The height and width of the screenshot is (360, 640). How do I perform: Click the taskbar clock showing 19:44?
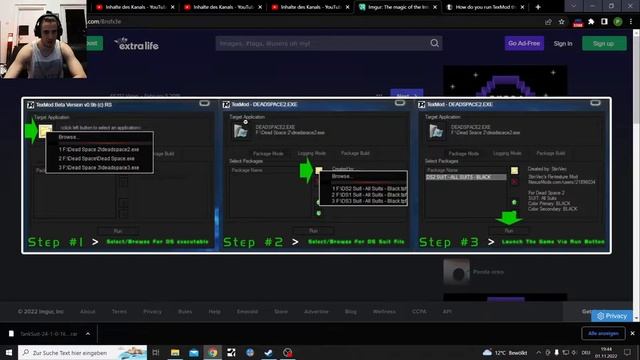point(607,353)
